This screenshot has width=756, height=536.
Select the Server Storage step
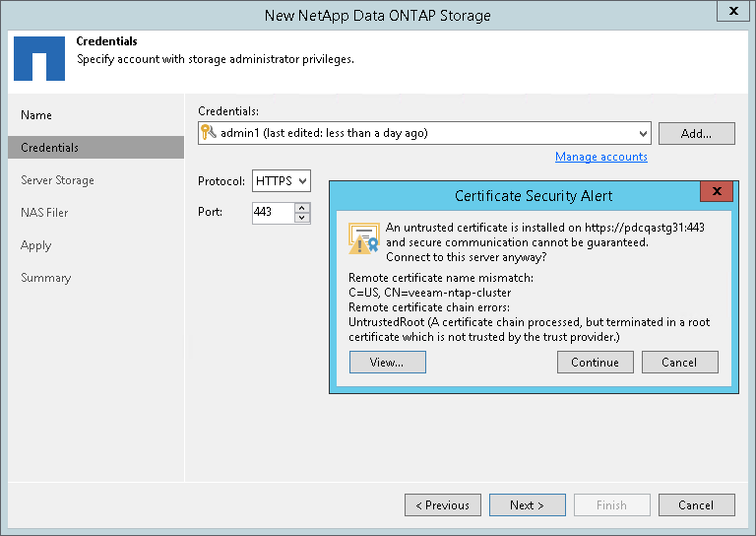[x=57, y=180]
